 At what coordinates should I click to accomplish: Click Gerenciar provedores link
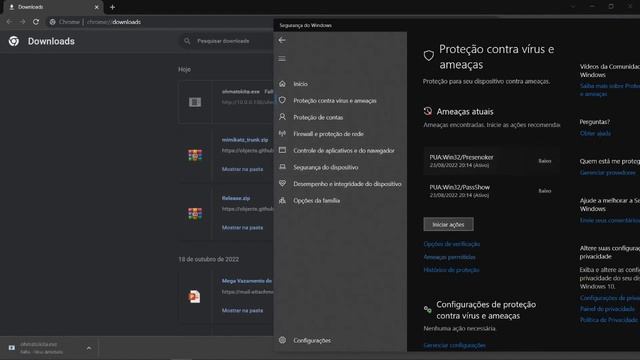pyautogui.click(x=607, y=173)
